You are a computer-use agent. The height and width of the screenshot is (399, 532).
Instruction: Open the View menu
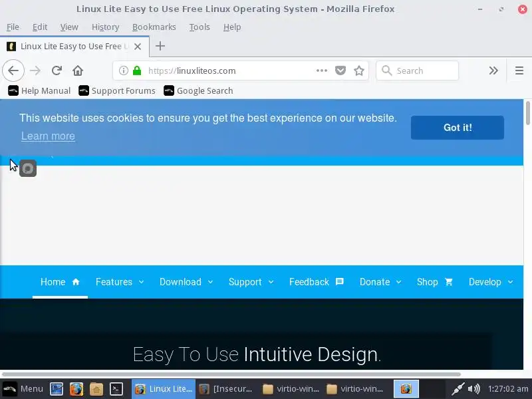(x=69, y=27)
